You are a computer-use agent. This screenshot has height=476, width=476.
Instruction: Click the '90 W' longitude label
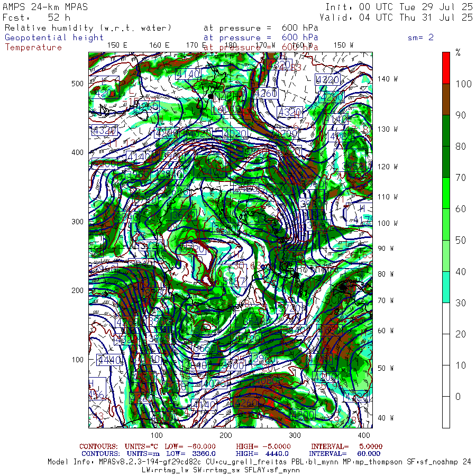tap(386, 249)
